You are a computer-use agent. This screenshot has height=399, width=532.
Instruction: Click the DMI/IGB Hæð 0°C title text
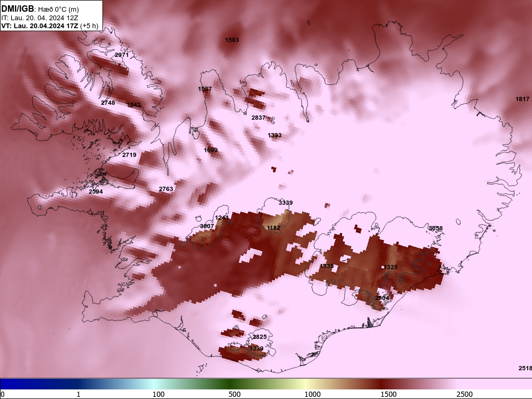pos(40,9)
